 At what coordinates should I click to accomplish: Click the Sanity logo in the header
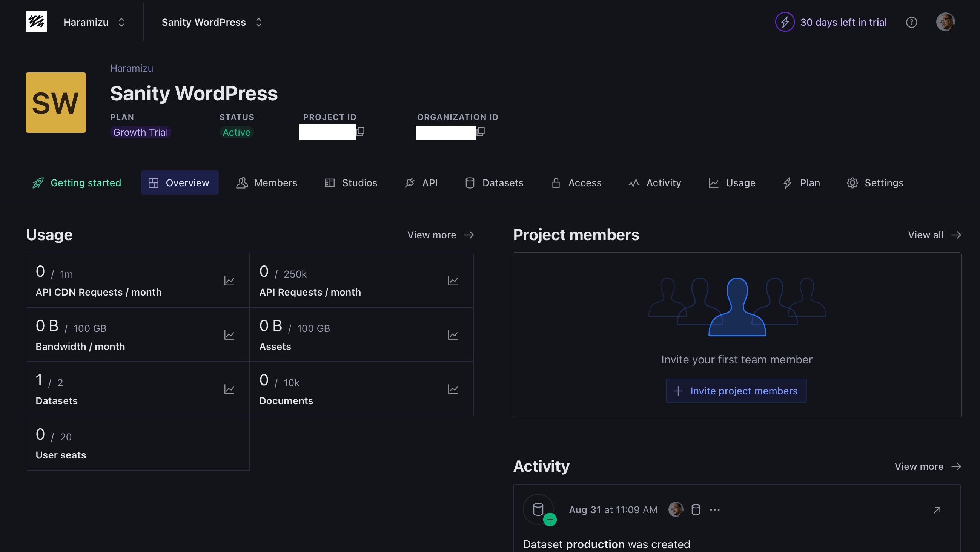tap(36, 21)
